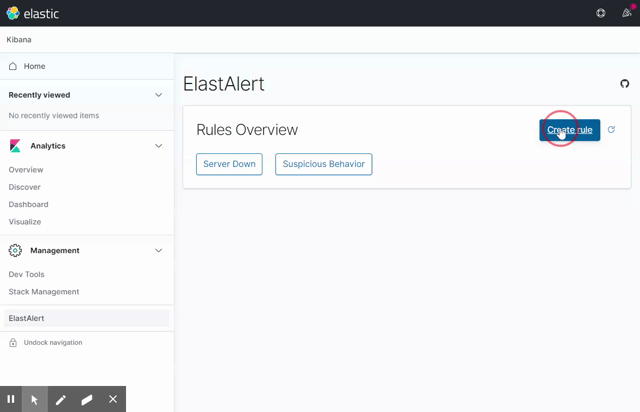Collapse the Management section
The image size is (640, 412).
click(x=158, y=250)
